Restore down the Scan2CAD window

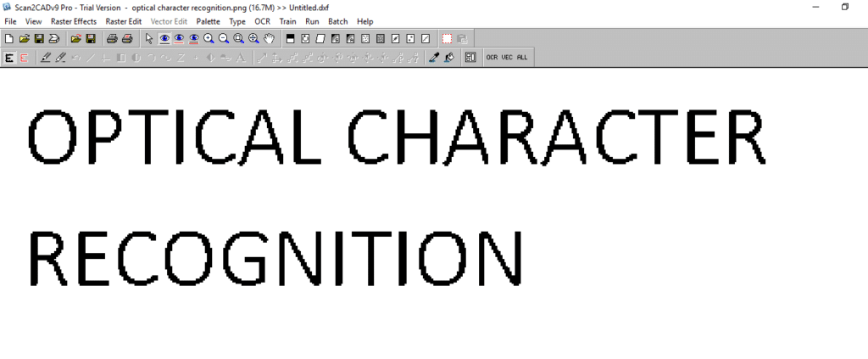click(845, 7)
